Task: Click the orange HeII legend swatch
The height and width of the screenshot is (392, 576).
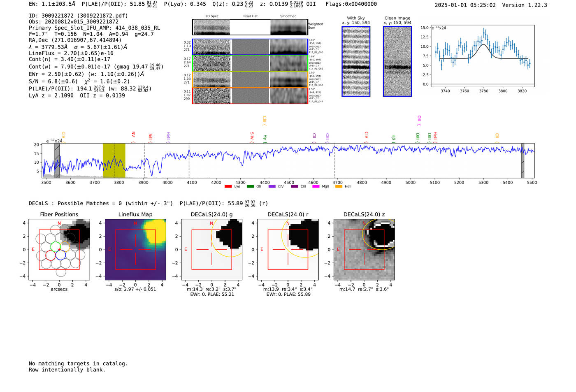Action: pos(339,186)
